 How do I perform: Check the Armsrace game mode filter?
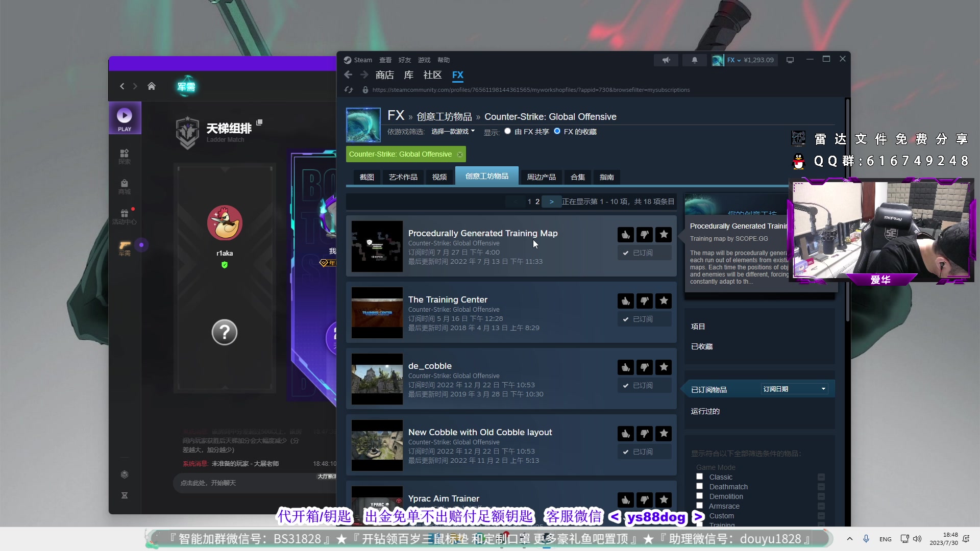700,506
